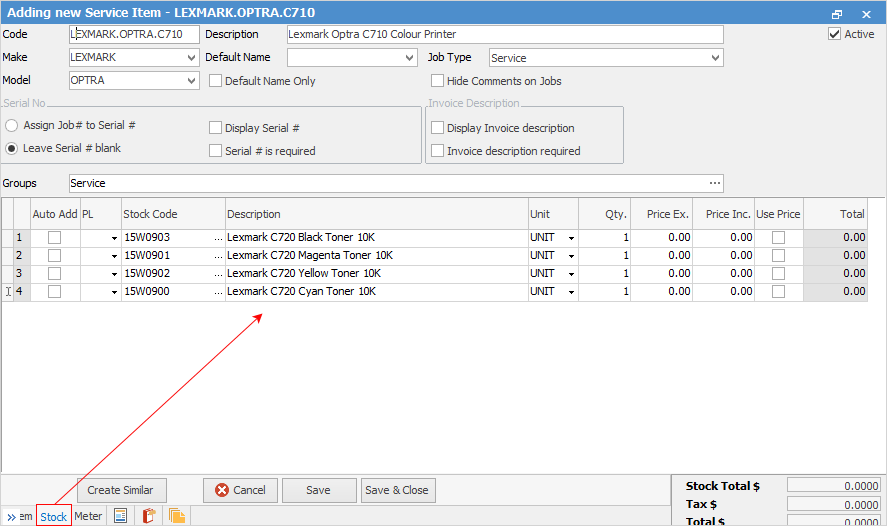Click the double-chevron tab scroll icon
The width and height of the screenshot is (887, 526).
11,517
